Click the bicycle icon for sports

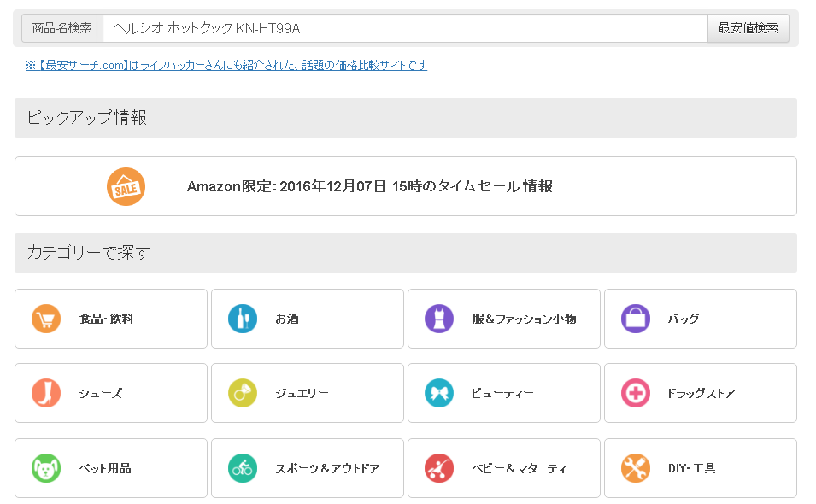coord(243,468)
